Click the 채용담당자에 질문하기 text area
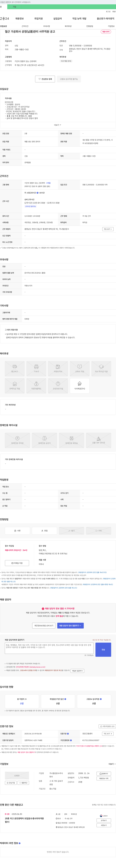The width and height of the screenshot is (116, 868). coord(49,648)
